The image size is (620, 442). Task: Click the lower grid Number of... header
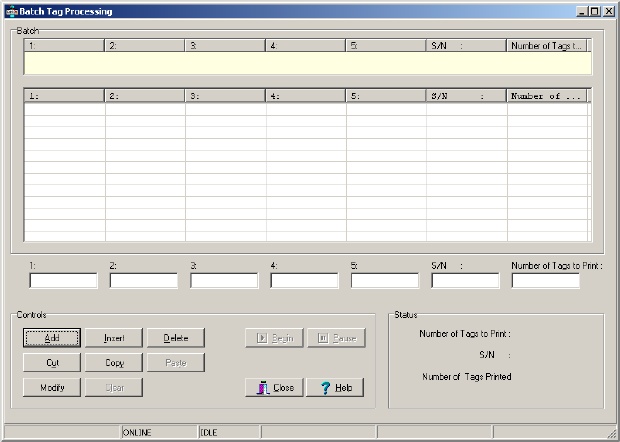(x=547, y=96)
